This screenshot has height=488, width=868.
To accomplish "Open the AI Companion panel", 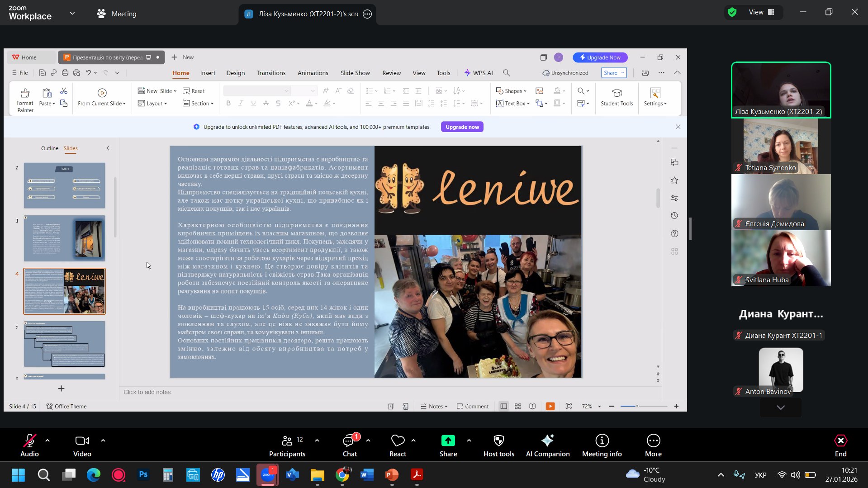I will click(x=547, y=445).
